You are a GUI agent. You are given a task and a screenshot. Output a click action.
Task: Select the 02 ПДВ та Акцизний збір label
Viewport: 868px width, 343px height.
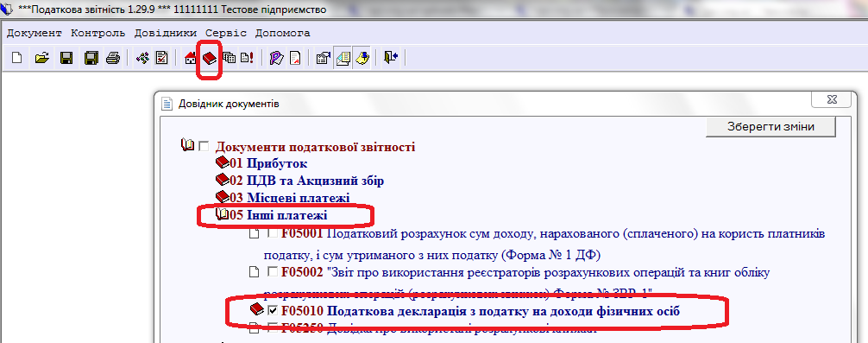pos(307,181)
